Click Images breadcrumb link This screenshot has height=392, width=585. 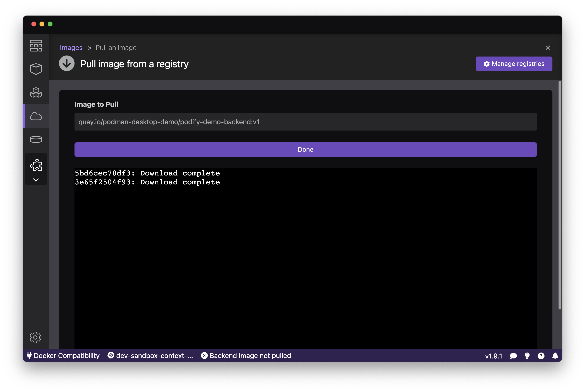(71, 48)
